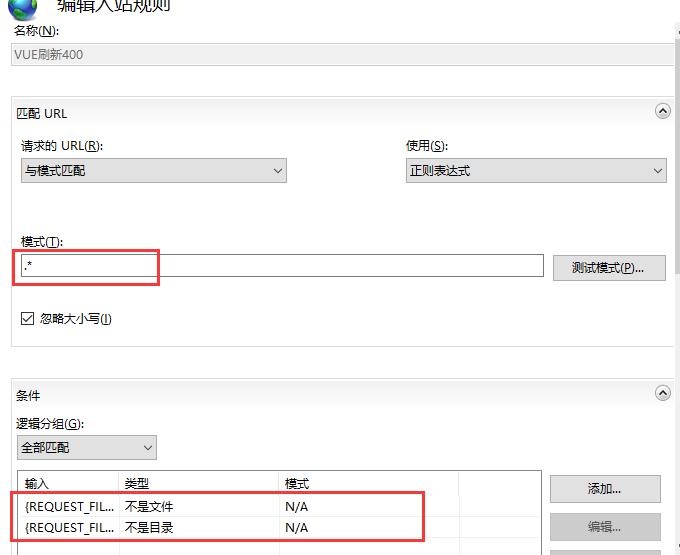Viewport: 680px width, 555px height.
Task: Click the 模式 pattern input field
Action: pyautogui.click(x=282, y=265)
